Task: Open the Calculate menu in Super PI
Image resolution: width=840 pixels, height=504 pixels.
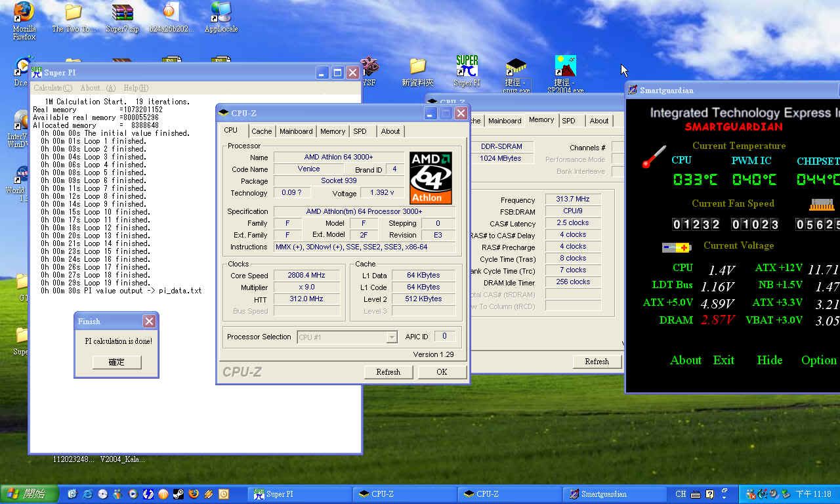Action: click(52, 88)
